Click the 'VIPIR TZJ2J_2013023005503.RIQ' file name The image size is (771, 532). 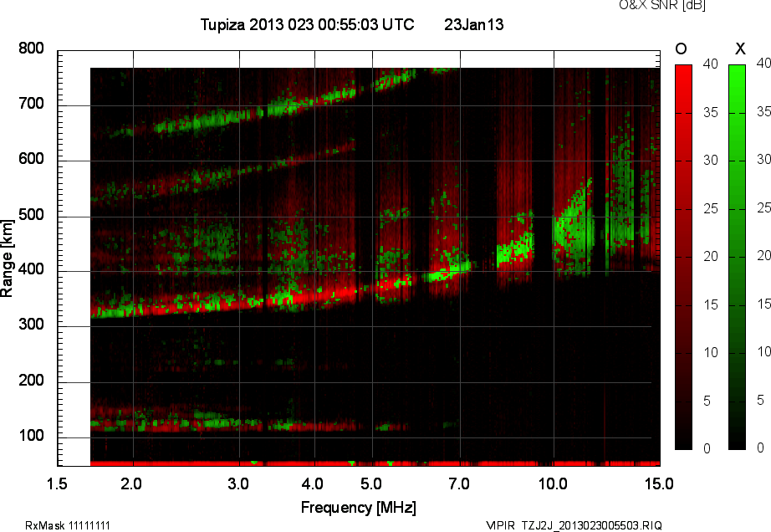pyautogui.click(x=574, y=525)
